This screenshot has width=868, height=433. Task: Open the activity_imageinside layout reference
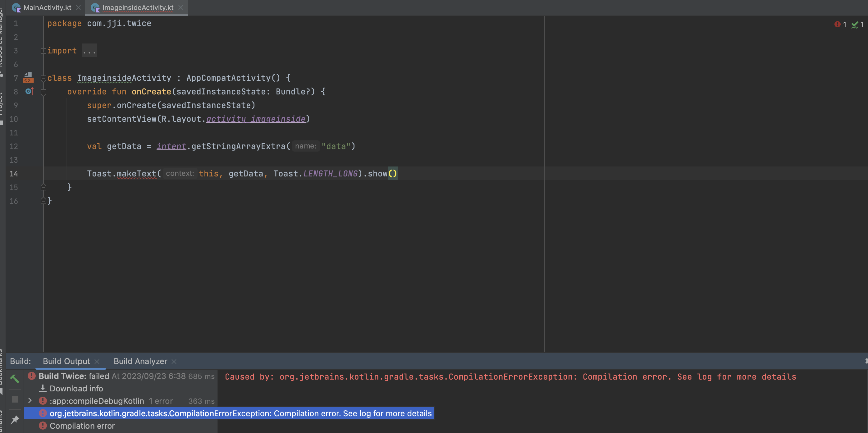(256, 119)
